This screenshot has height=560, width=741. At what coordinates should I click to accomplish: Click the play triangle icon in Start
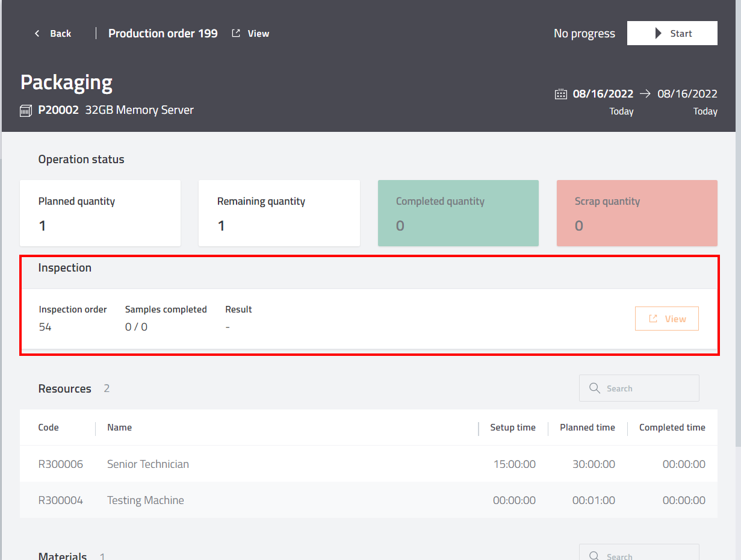point(659,34)
